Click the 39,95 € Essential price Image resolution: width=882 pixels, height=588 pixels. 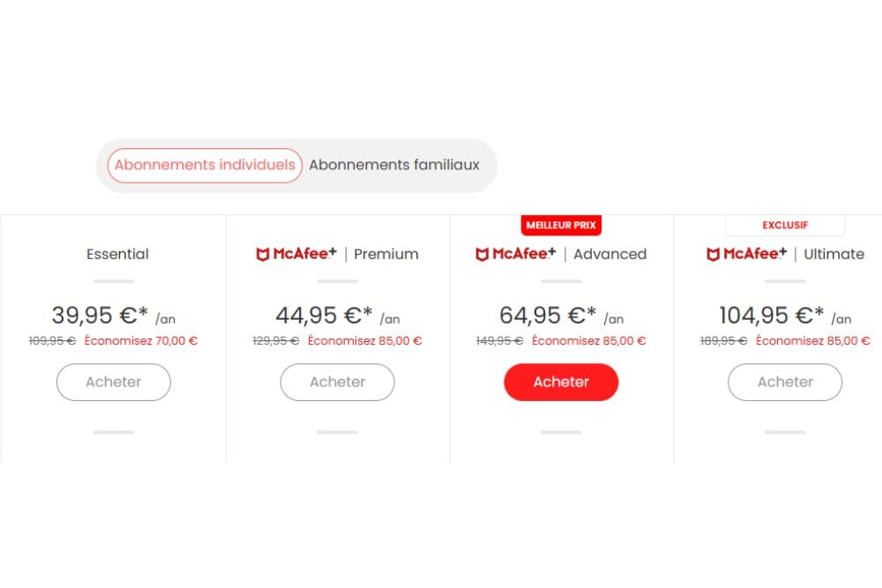tap(101, 315)
